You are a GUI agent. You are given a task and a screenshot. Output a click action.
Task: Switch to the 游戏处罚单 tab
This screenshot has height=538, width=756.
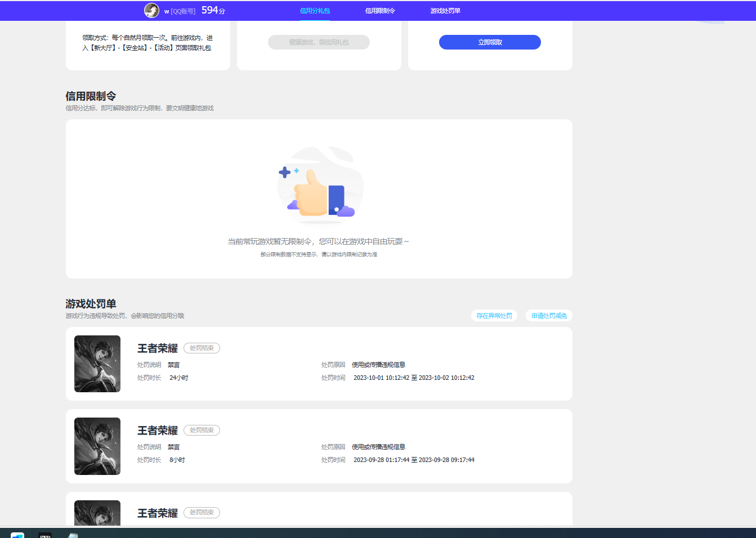click(445, 10)
